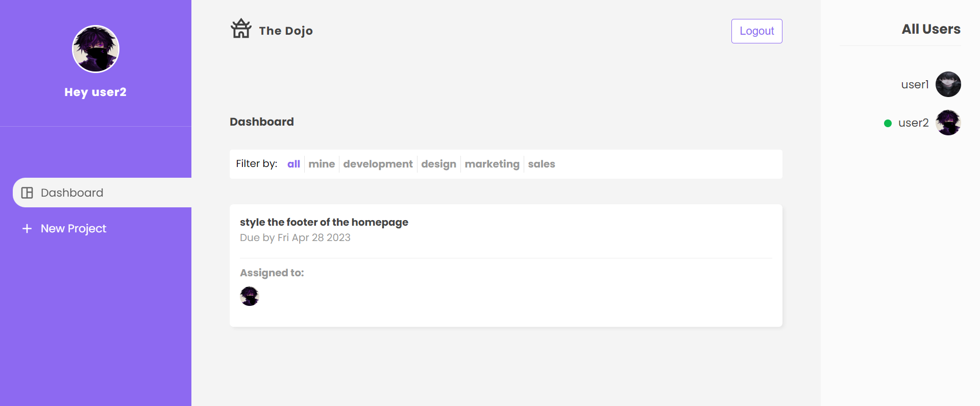The width and height of the screenshot is (980, 406).
Task: Click the Dojo temple logo icon
Action: tap(241, 29)
